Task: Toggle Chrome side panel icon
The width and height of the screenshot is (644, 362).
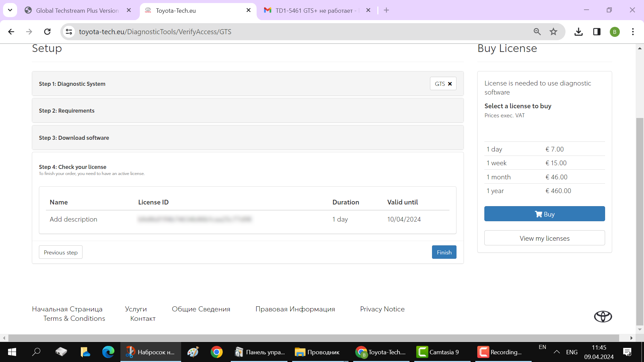Action: [597, 32]
